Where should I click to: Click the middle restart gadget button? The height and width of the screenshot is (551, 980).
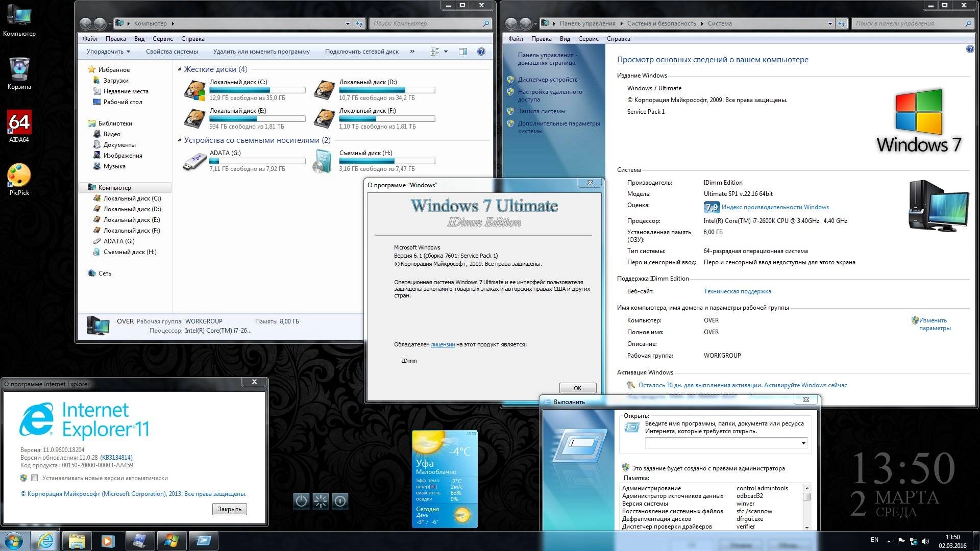tap(321, 501)
